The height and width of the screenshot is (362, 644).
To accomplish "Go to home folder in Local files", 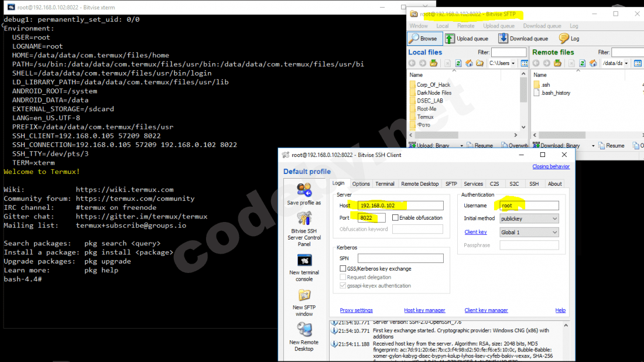I will click(469, 63).
